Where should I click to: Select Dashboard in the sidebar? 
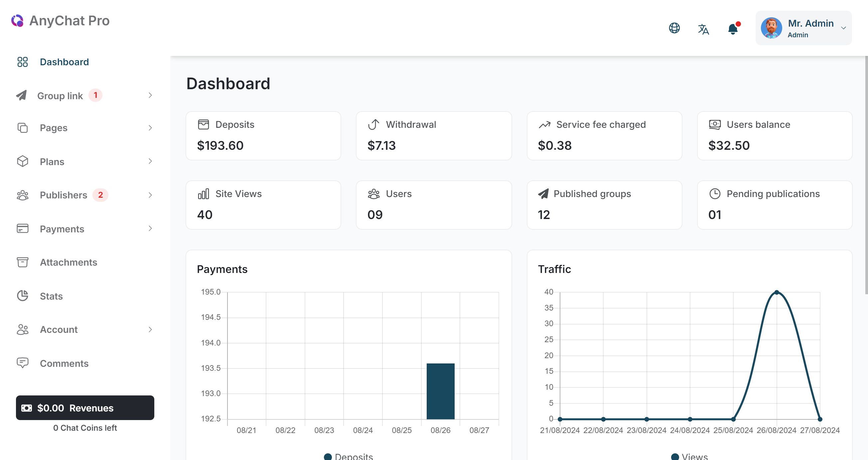pyautogui.click(x=64, y=62)
